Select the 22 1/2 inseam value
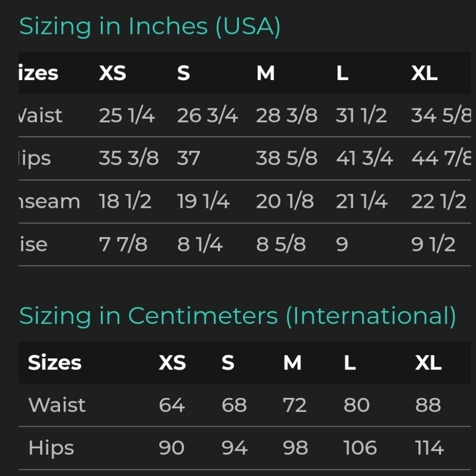Image resolution: width=476 pixels, height=476 pixels. pos(438,201)
